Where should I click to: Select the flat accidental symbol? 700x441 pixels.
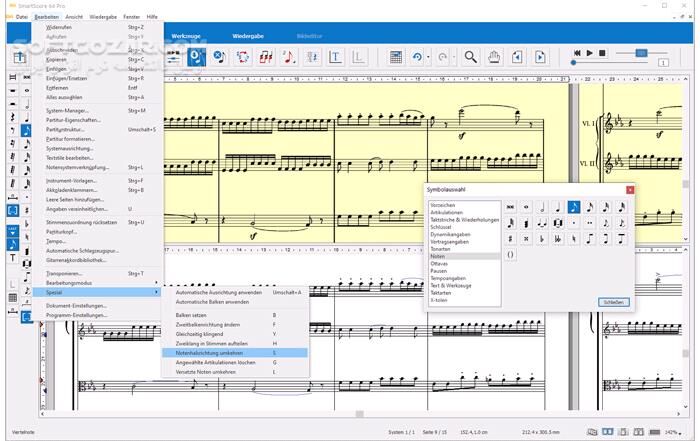[x=542, y=239]
